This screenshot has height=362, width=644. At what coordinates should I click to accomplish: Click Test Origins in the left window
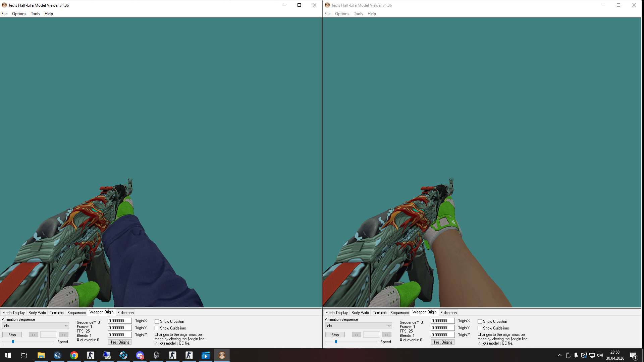point(120,342)
